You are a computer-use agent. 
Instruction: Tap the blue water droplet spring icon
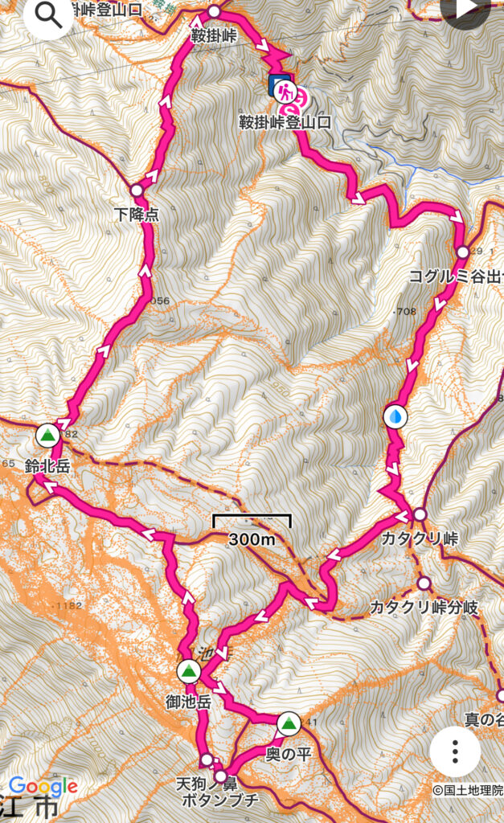[395, 417]
